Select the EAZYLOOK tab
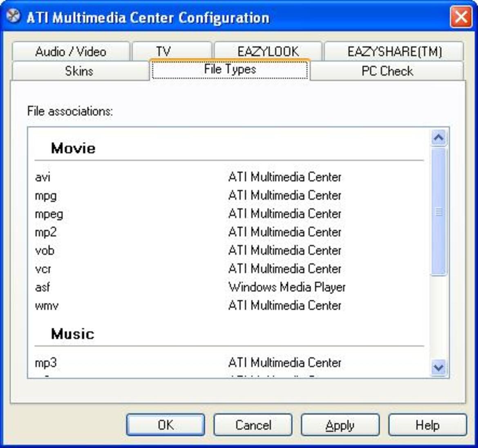478x448 pixels. point(268,51)
